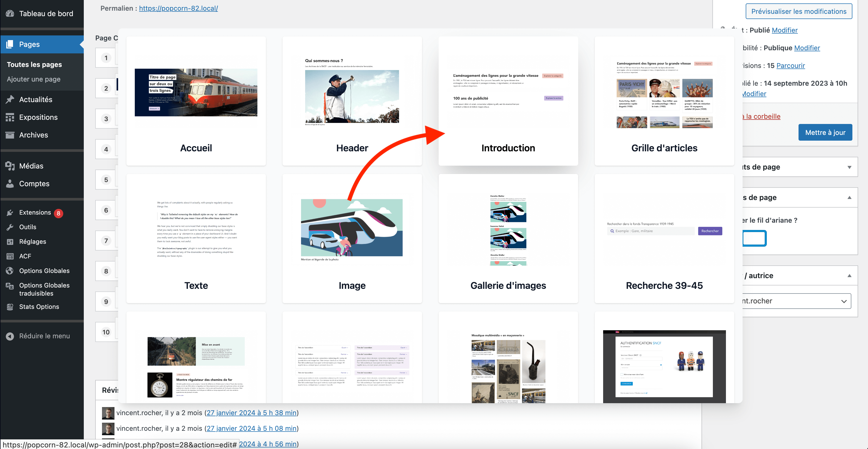
Task: Click the Médias icon
Action: 10,166
